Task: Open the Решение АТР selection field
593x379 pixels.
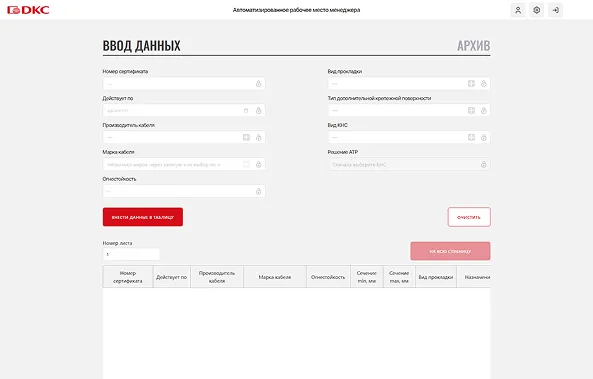Action: [409, 164]
